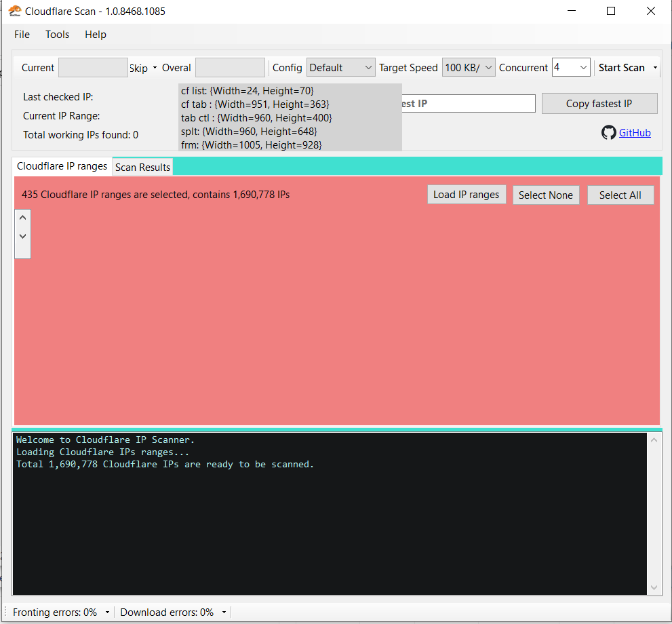The image size is (672, 624).
Task: Open the project page via the GitHub octocat icon
Action: point(608,132)
